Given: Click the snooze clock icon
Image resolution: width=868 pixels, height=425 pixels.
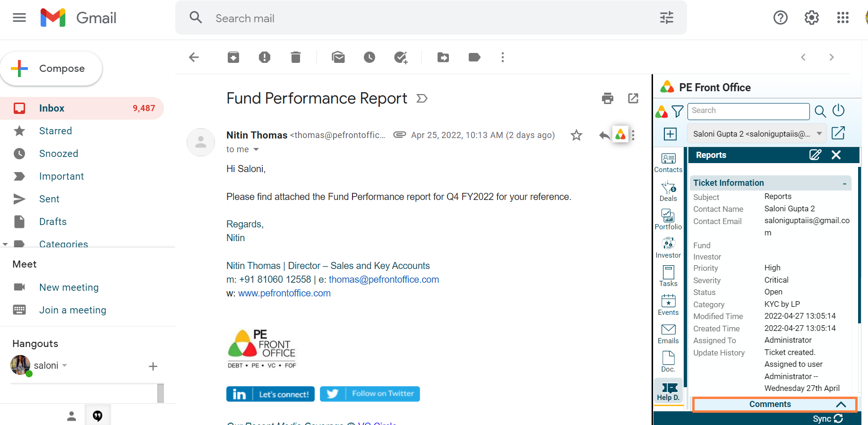Looking at the screenshot, I should point(370,57).
